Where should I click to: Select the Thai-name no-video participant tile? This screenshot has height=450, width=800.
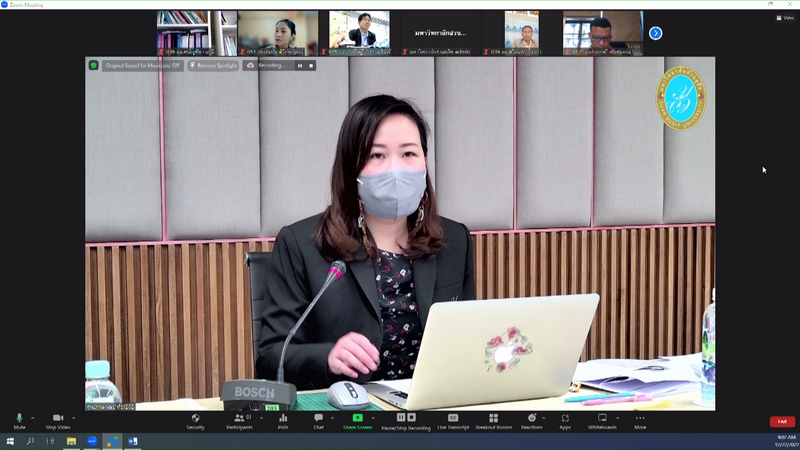(x=440, y=33)
